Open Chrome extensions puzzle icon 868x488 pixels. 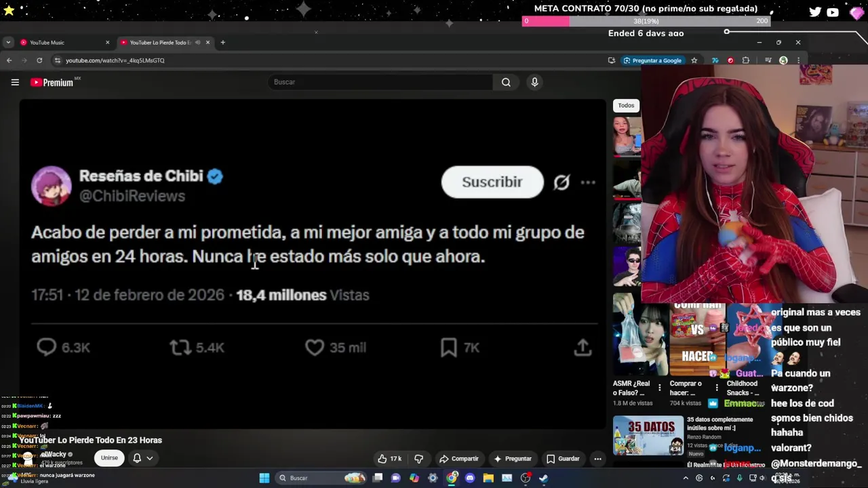[746, 60]
